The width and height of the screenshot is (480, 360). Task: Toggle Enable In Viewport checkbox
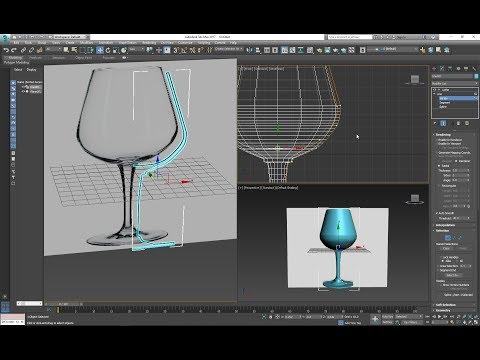point(436,144)
